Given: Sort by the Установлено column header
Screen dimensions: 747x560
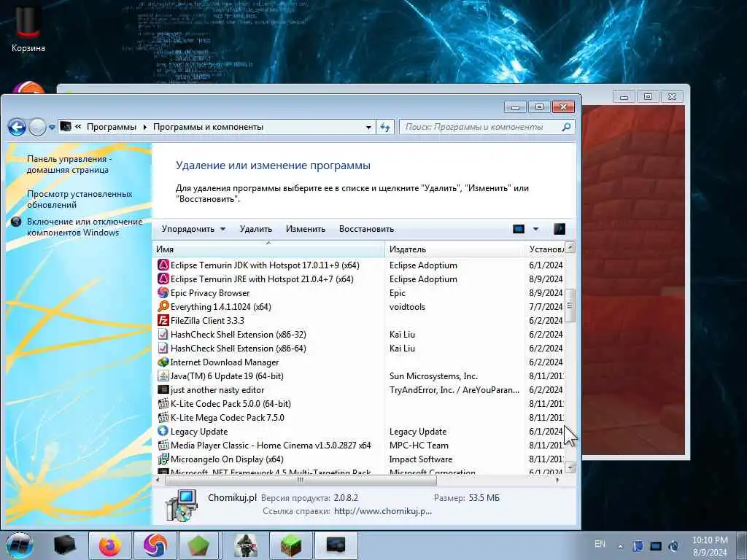Looking at the screenshot, I should tap(544, 249).
